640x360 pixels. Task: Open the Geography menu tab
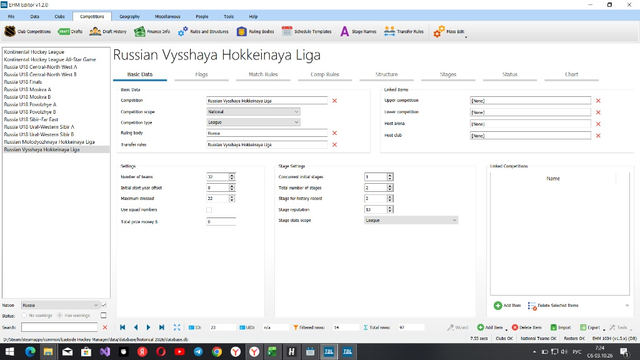129,16
